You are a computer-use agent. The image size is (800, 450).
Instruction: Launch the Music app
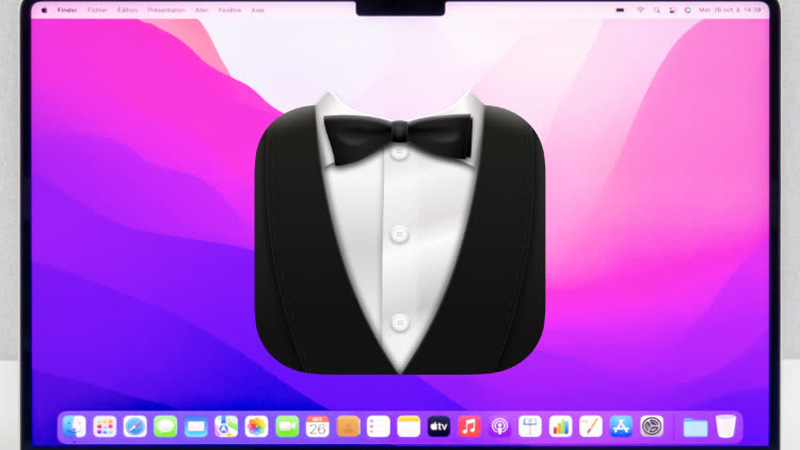click(x=469, y=427)
